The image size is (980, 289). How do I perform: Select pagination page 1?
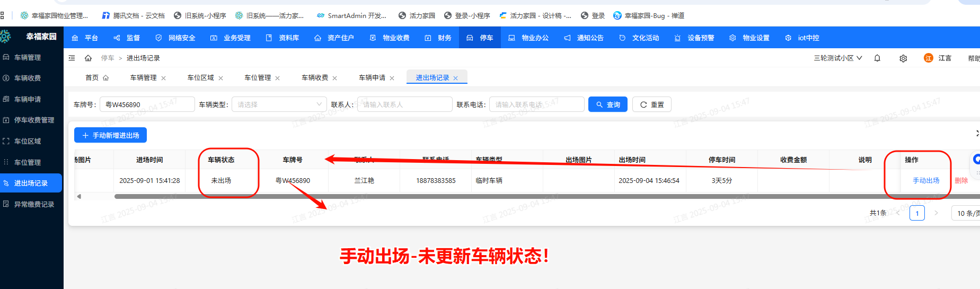click(x=917, y=213)
